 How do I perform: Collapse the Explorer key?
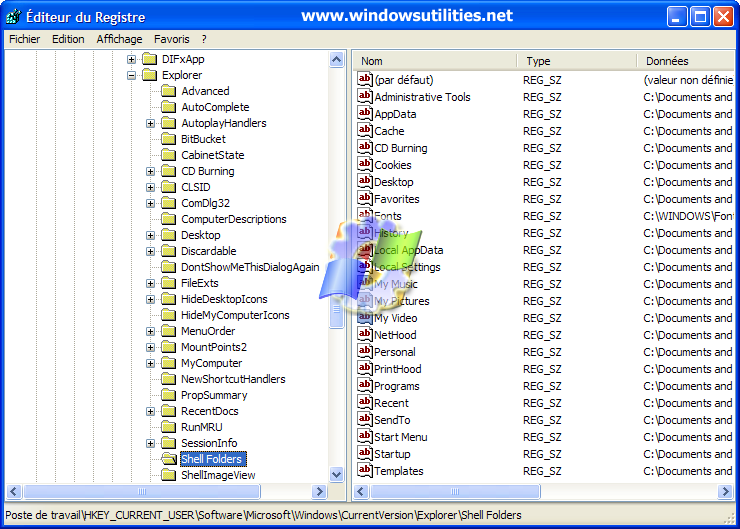tap(132, 76)
